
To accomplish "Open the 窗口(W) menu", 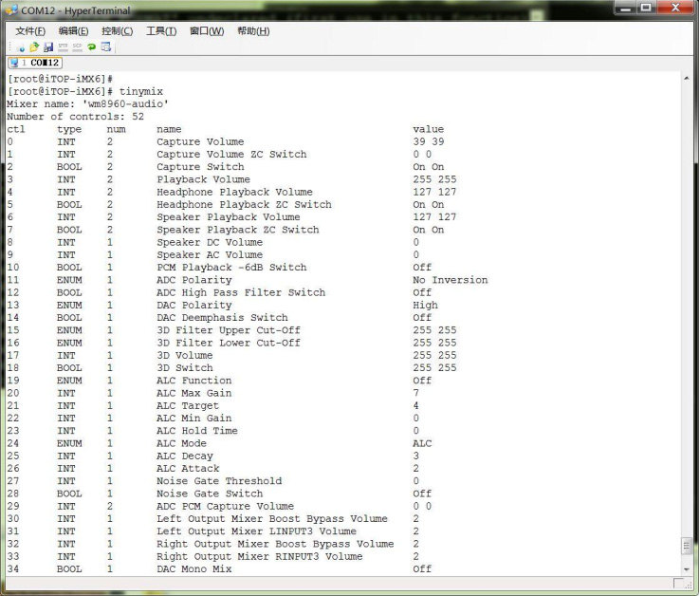I will [x=207, y=31].
